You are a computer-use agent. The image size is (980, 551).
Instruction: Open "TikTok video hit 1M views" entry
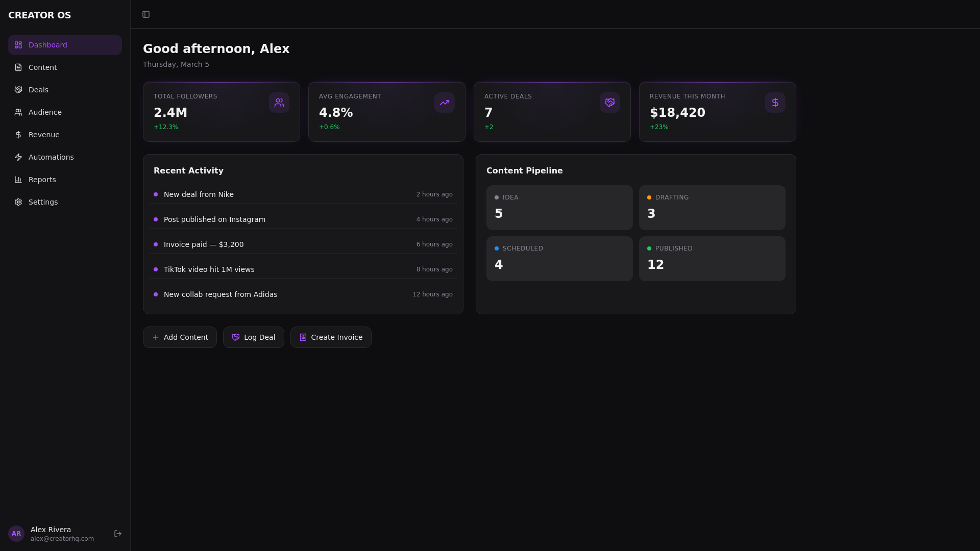click(303, 269)
